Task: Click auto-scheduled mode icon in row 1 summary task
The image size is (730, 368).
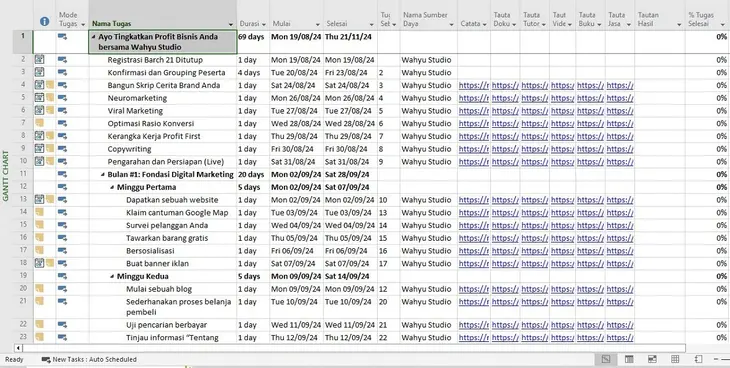Action: [x=62, y=36]
